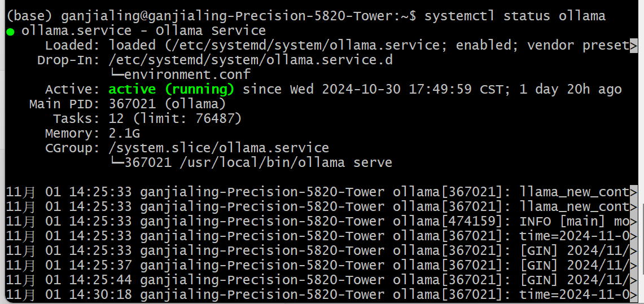This screenshot has height=304, width=644.
Task: Click tree branch symbol before 367021 /usr/local/bin/ollama
Action: pos(117,162)
